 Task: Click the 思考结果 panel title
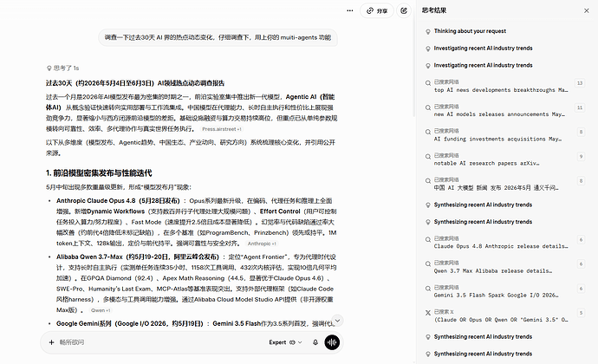433,10
